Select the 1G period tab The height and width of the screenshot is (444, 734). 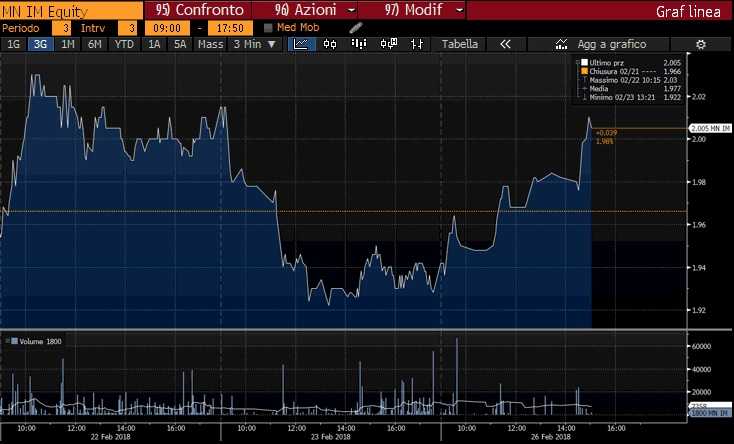coord(14,44)
